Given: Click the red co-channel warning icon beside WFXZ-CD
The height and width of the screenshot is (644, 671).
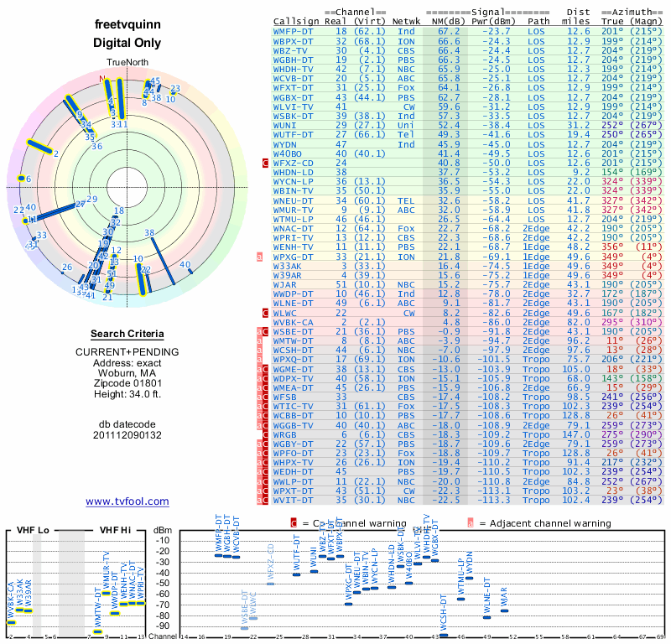Looking at the screenshot, I should tap(265, 163).
